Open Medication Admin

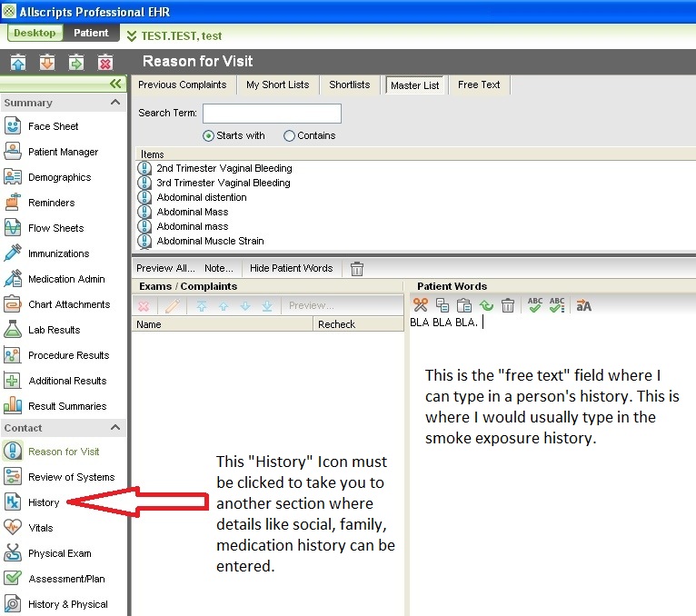[66, 279]
